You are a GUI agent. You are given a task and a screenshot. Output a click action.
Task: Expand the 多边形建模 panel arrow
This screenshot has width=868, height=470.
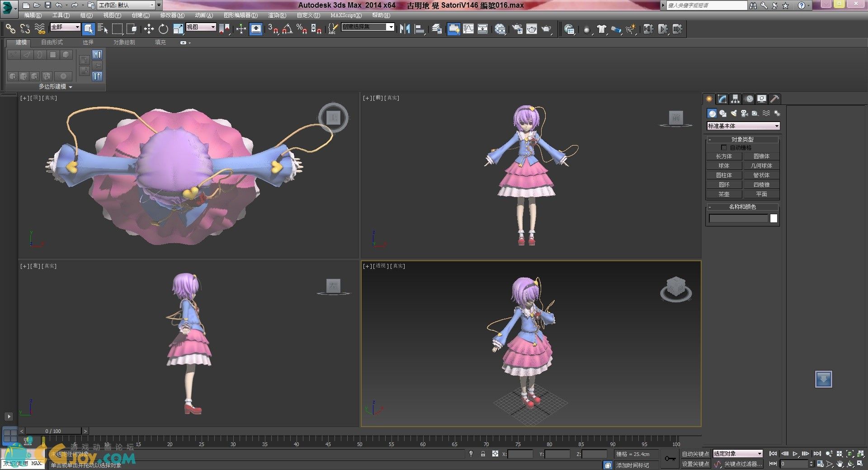[71, 87]
